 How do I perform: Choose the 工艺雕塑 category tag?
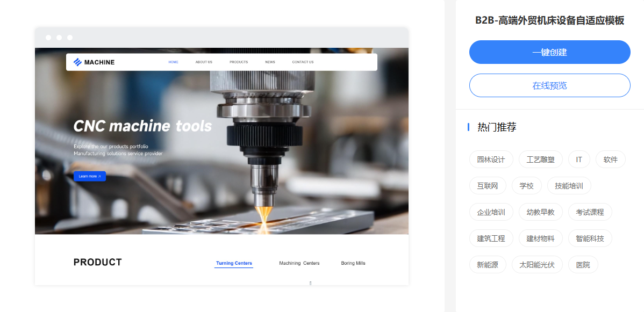point(540,159)
